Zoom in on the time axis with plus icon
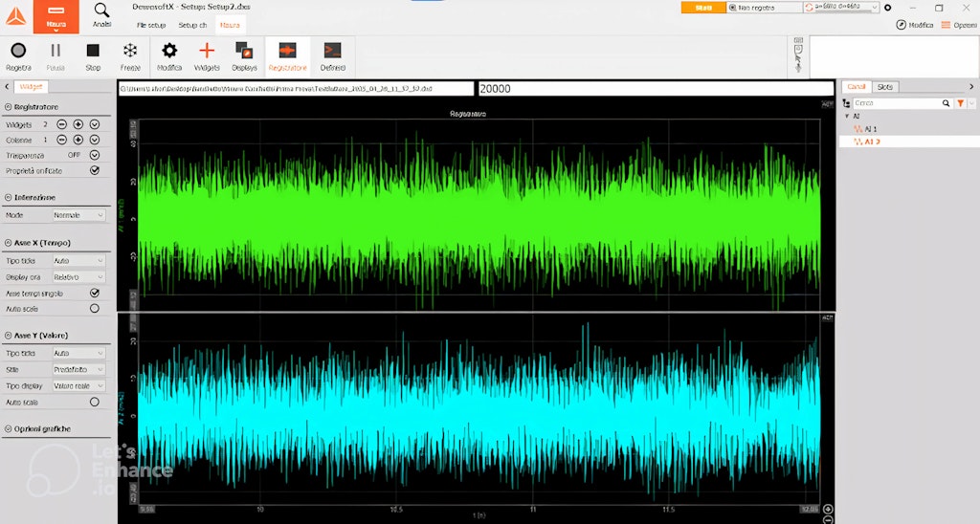Screen dimensions: 980x524 click(828, 509)
